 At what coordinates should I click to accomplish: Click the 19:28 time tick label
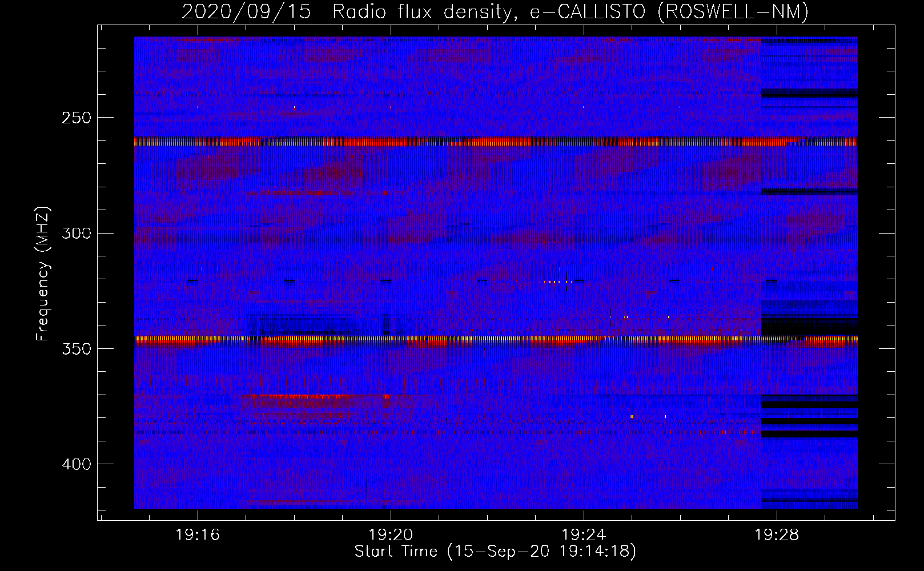(x=777, y=535)
